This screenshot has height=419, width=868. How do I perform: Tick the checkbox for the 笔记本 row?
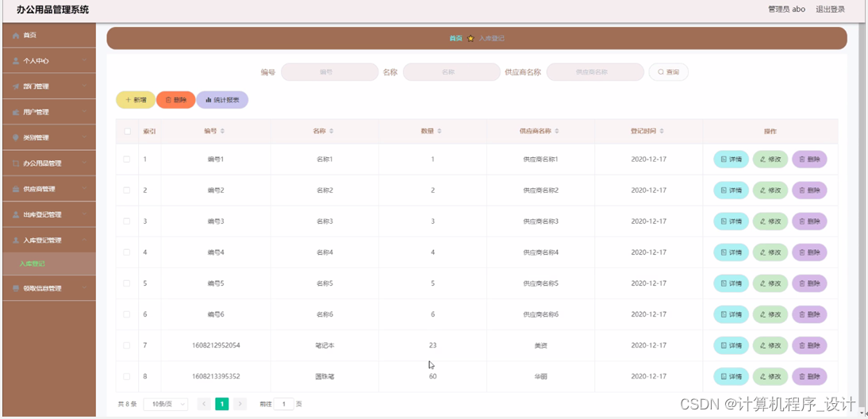pos(127,345)
